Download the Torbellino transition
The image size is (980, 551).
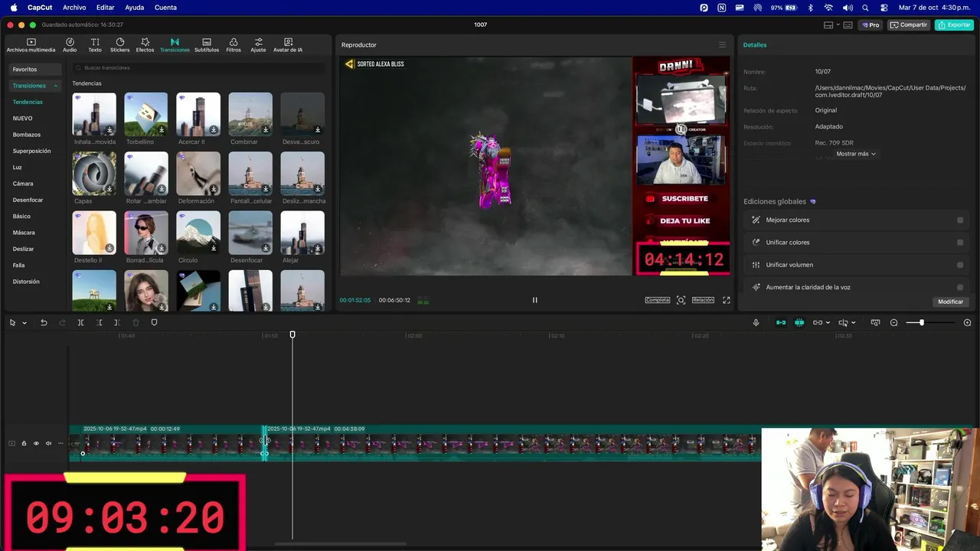tap(162, 130)
